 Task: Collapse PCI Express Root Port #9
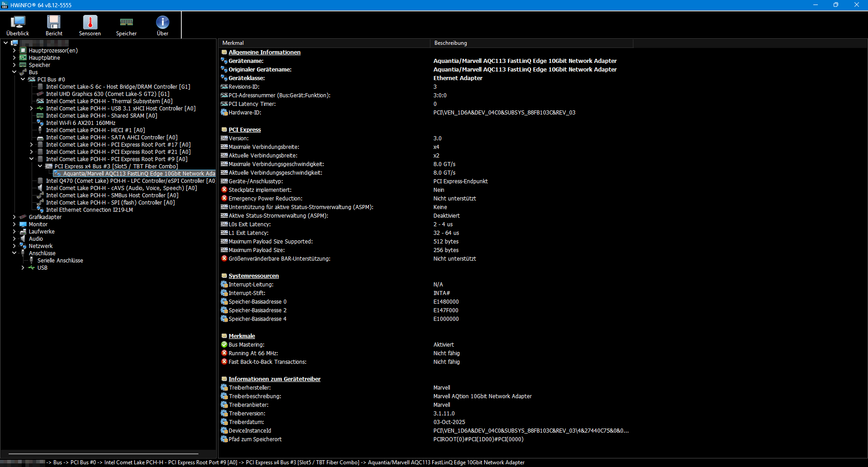coord(31,159)
